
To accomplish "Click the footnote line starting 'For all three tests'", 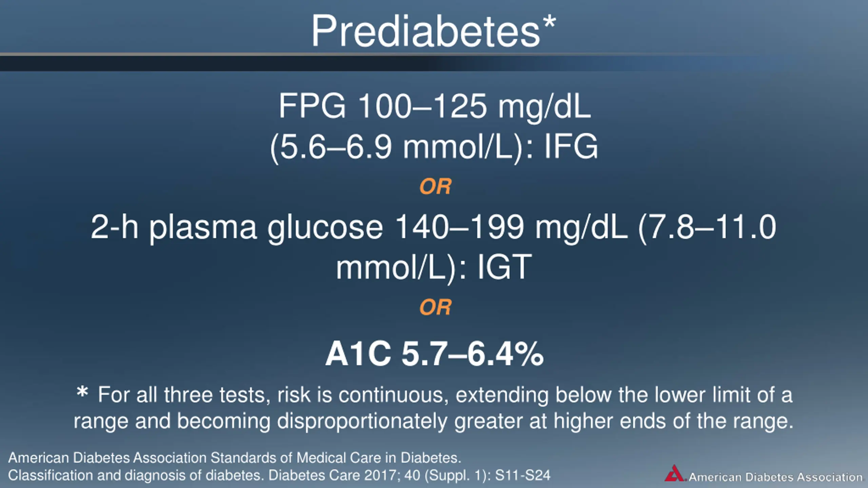I will point(445,395).
